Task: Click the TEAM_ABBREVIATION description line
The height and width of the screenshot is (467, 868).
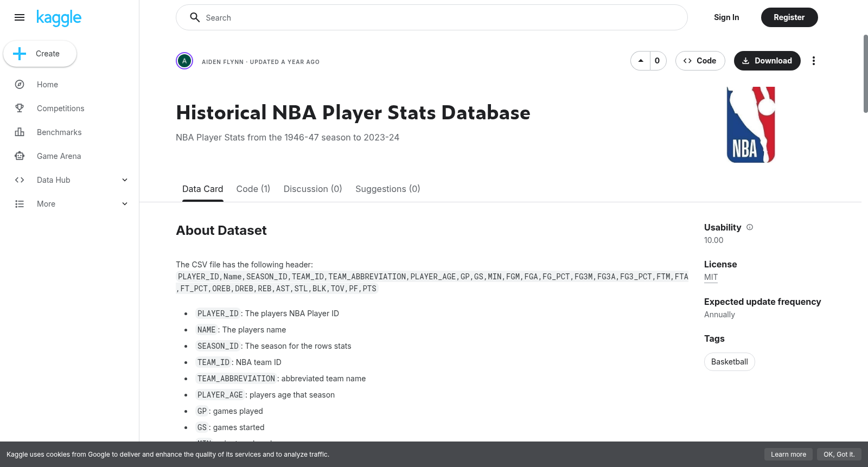Action: pyautogui.click(x=281, y=379)
